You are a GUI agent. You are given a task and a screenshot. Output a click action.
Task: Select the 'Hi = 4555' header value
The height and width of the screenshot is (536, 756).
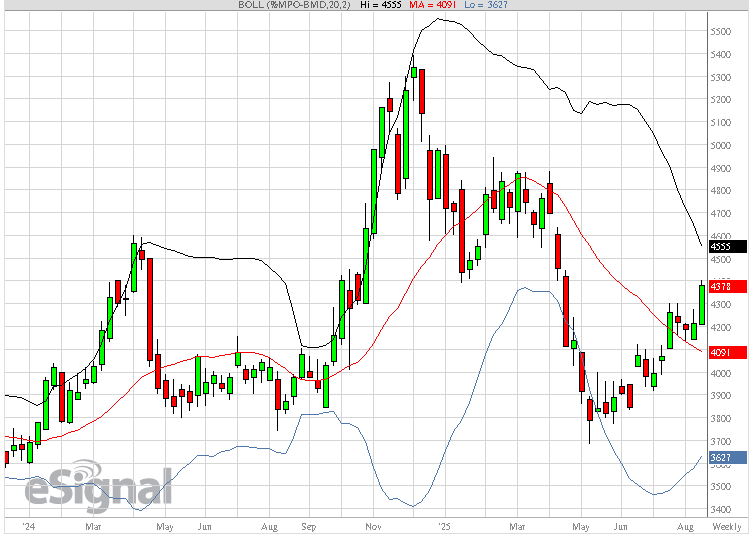tap(381, 5)
